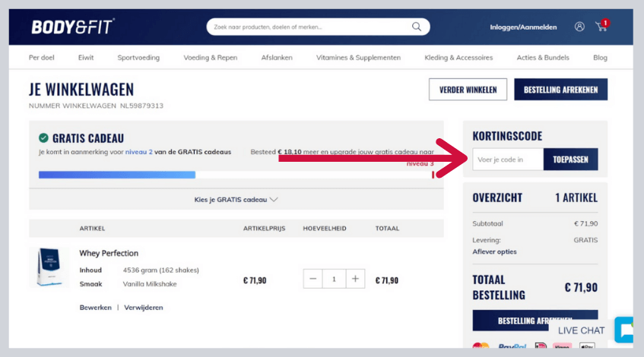Open the 'Aflever opties' delivery options

(x=494, y=251)
